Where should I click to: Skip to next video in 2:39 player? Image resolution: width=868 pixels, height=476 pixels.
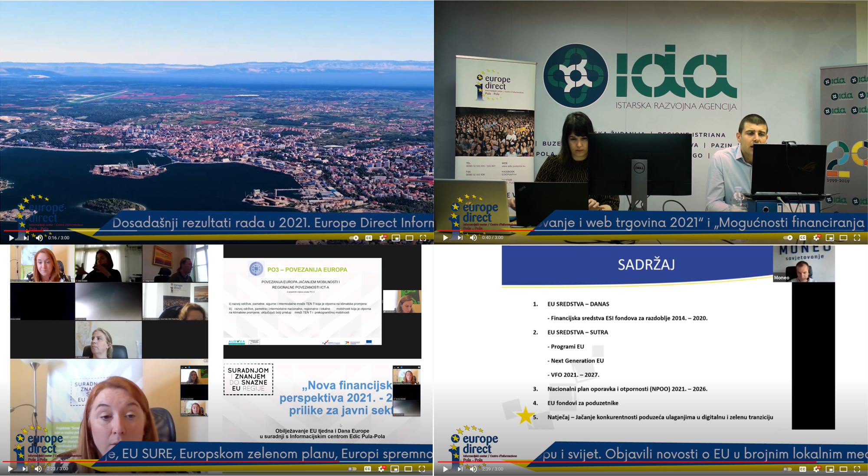460,469
